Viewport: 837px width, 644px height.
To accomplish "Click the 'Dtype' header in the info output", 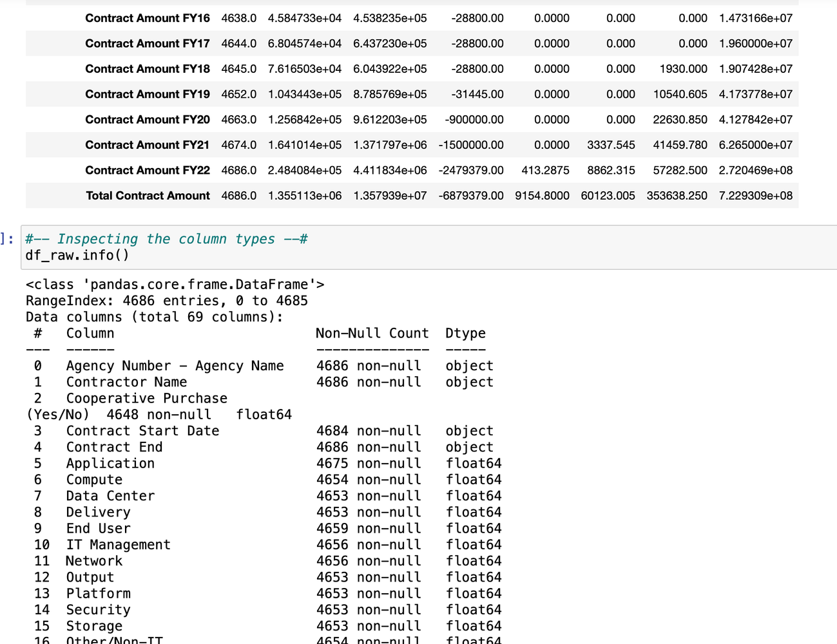I will [x=465, y=334].
